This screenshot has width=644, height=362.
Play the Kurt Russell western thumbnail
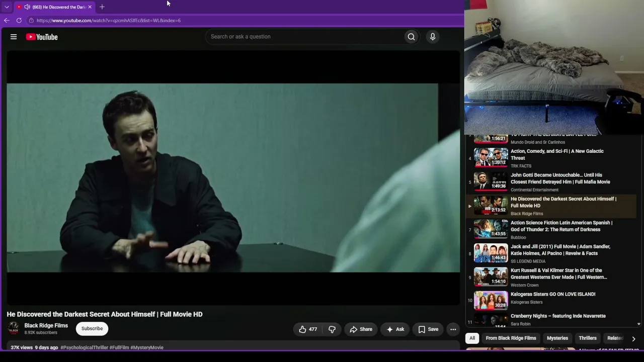click(x=491, y=277)
